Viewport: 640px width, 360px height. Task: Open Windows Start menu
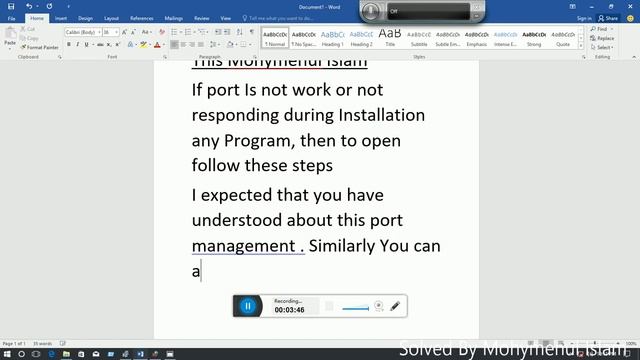7,354
